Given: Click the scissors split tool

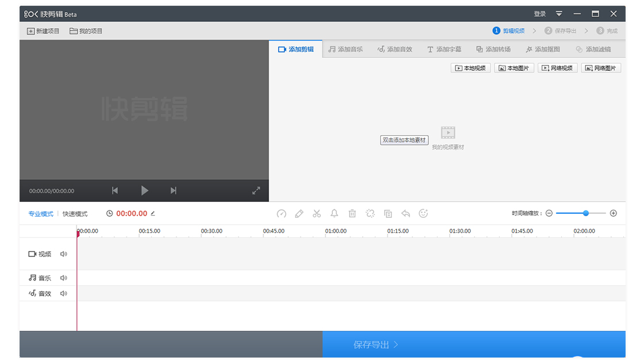Looking at the screenshot, I should point(317,214).
